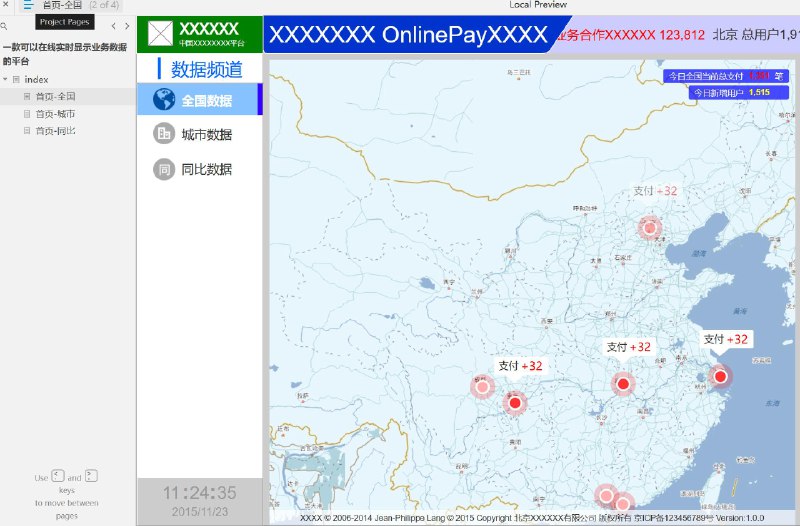Click the clock display 11:24:35
Image resolution: width=800 pixels, height=526 pixels.
point(199,493)
